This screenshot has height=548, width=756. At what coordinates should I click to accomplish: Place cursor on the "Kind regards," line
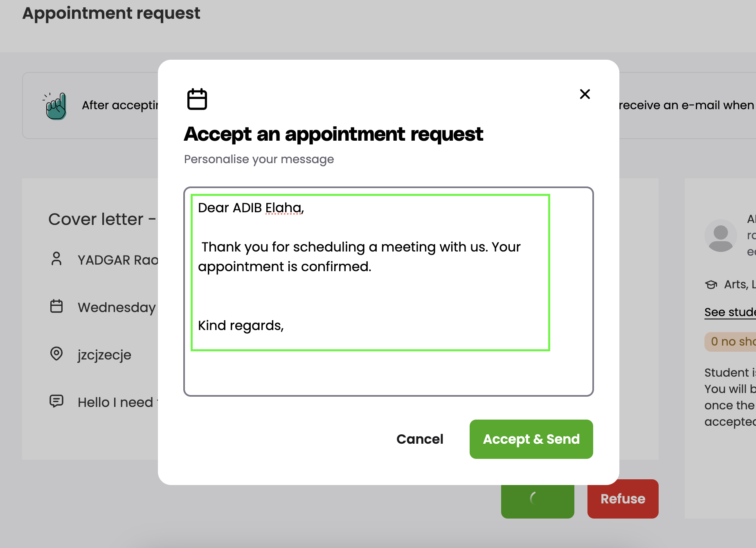241,326
